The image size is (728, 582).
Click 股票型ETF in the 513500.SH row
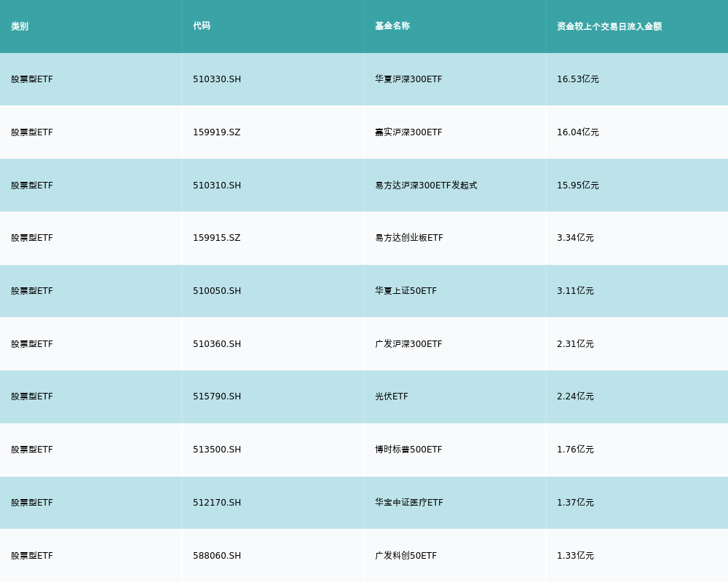[32, 450]
